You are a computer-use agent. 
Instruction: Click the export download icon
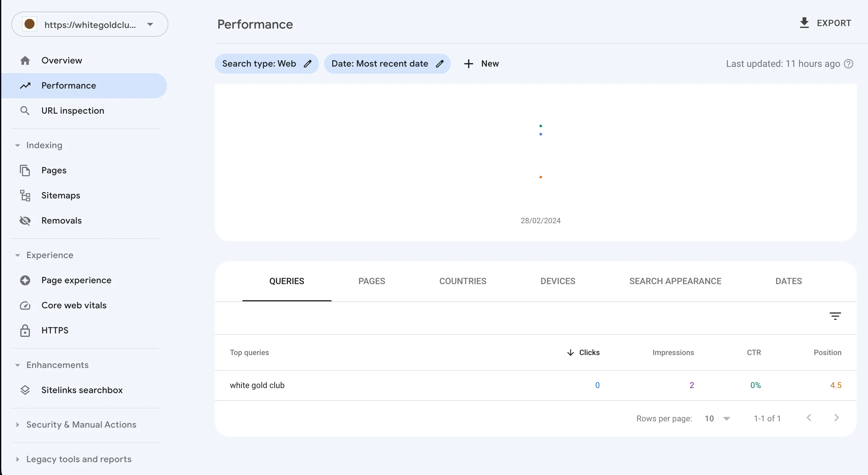pyautogui.click(x=804, y=23)
